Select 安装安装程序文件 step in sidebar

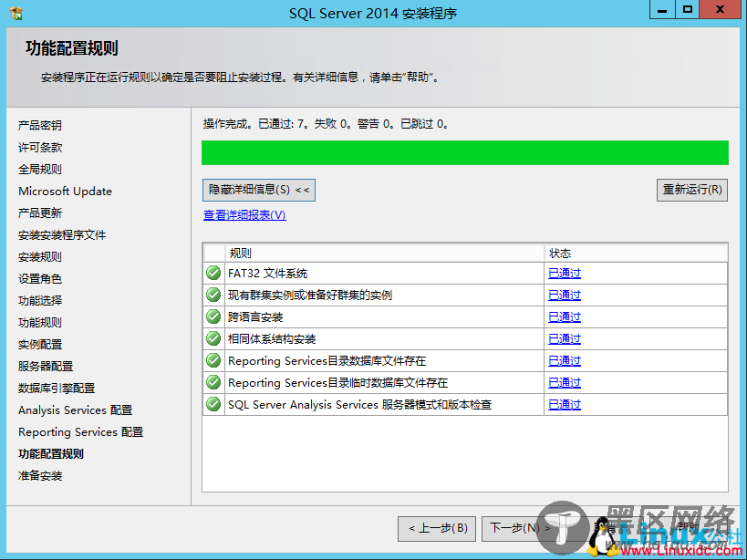point(62,234)
